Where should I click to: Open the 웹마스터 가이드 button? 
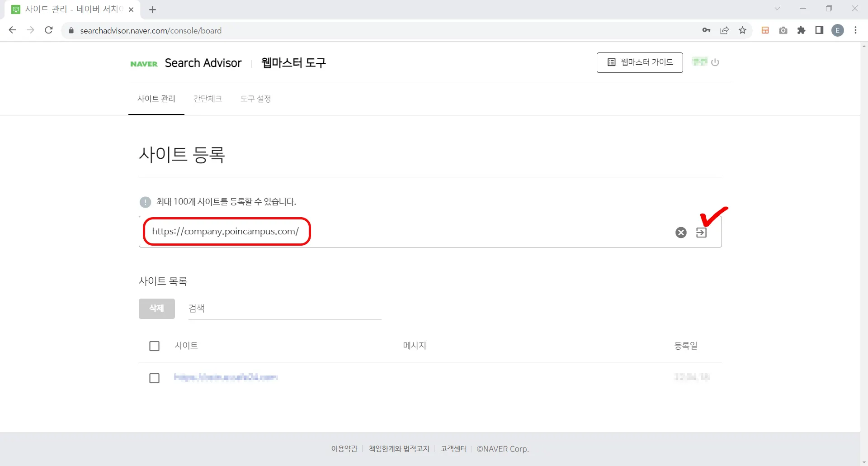pos(640,62)
